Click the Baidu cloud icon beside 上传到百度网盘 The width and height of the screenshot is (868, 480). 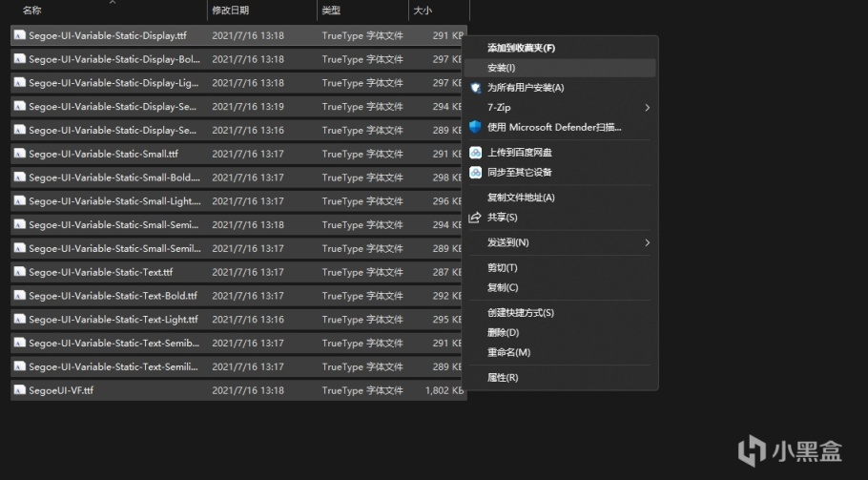point(476,153)
